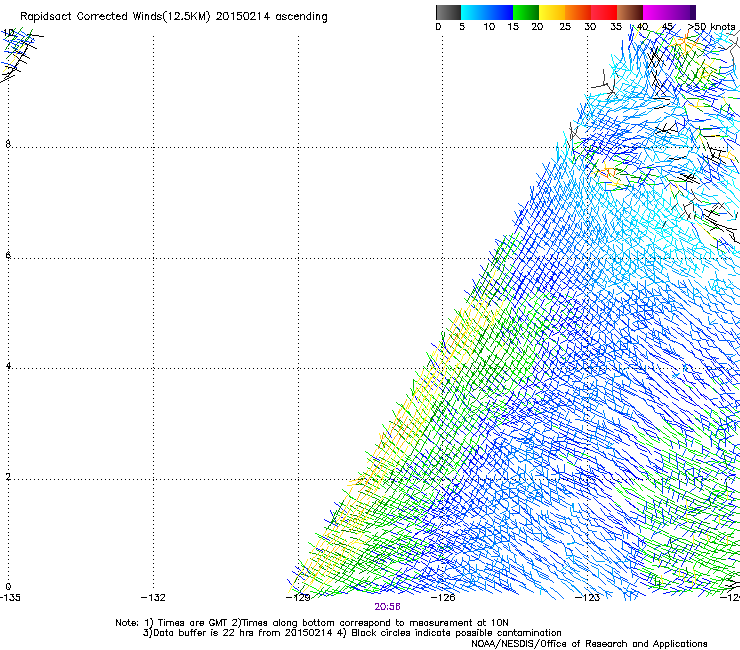Select the brown 35-40 knots legend swatch
This screenshot has width=740, height=650.
[630, 12]
